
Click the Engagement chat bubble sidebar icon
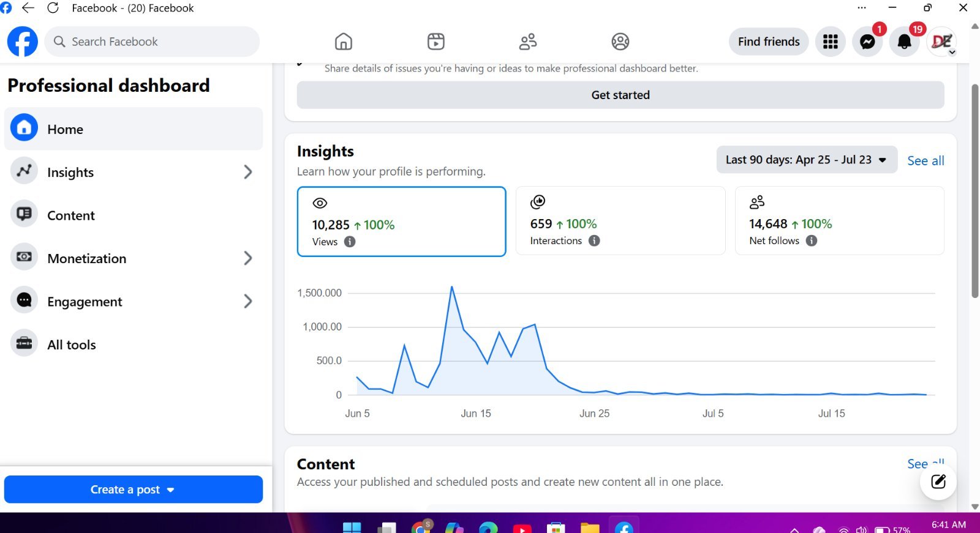click(24, 300)
